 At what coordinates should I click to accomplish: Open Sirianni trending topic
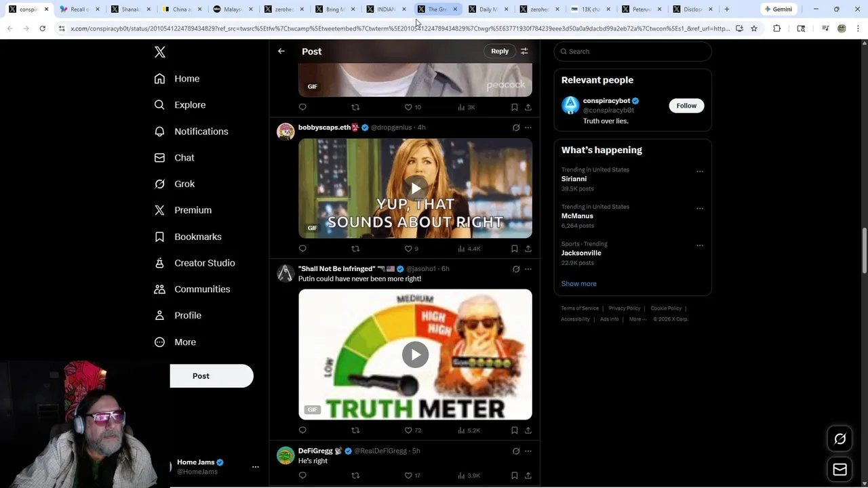point(574,179)
